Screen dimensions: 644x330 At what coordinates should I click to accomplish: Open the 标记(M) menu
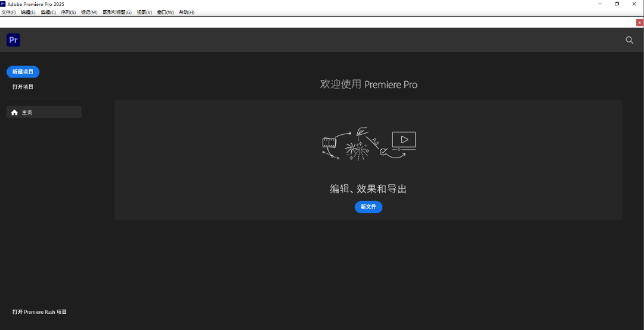(x=89, y=13)
